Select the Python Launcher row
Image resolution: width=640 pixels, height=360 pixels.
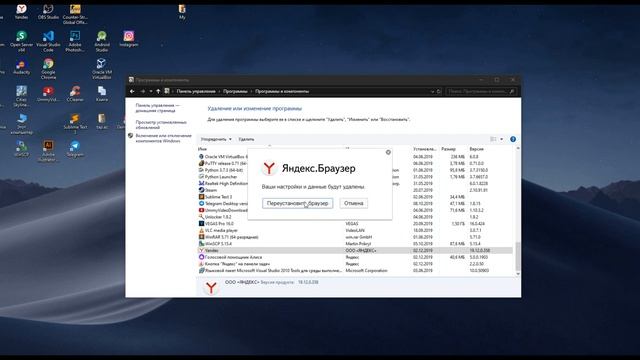355,177
